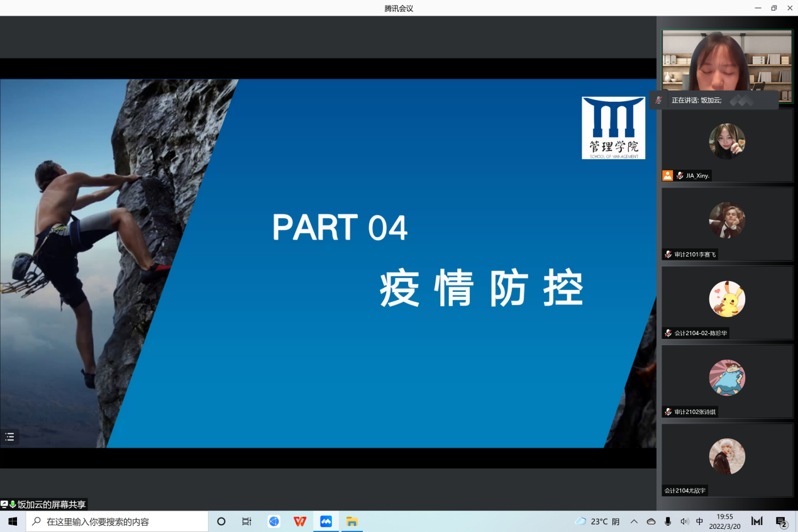Image resolution: width=798 pixels, height=532 pixels.
Task: Switch to Tencent Meeting taskbar icon
Action: 326,521
